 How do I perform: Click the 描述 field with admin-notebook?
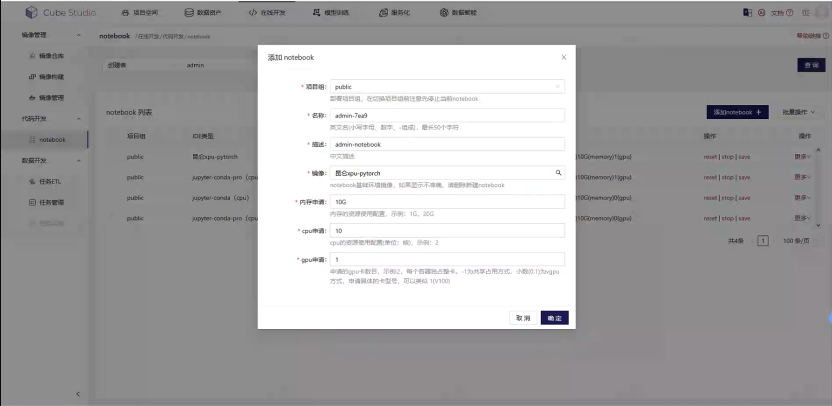[447, 144]
